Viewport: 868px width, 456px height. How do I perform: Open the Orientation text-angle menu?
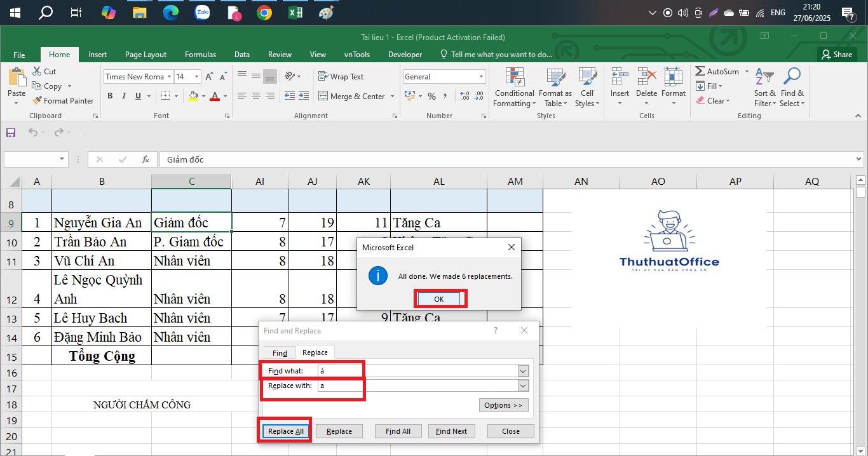pyautogui.click(x=292, y=76)
